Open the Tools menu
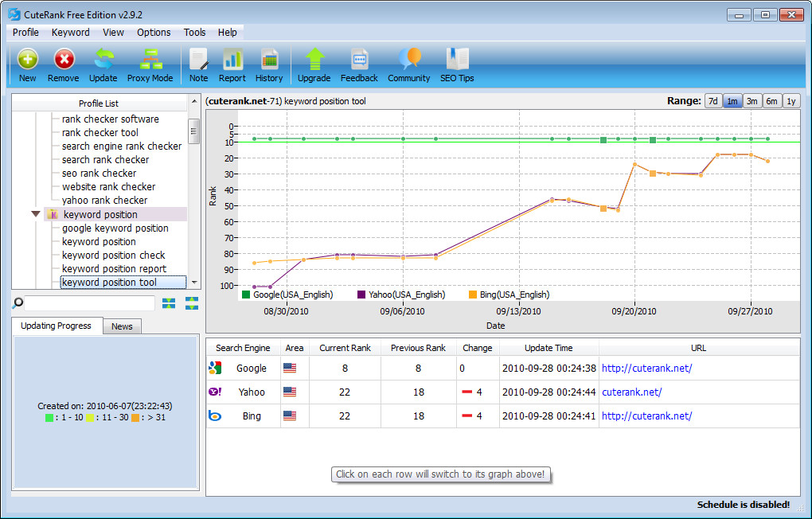 click(x=195, y=32)
